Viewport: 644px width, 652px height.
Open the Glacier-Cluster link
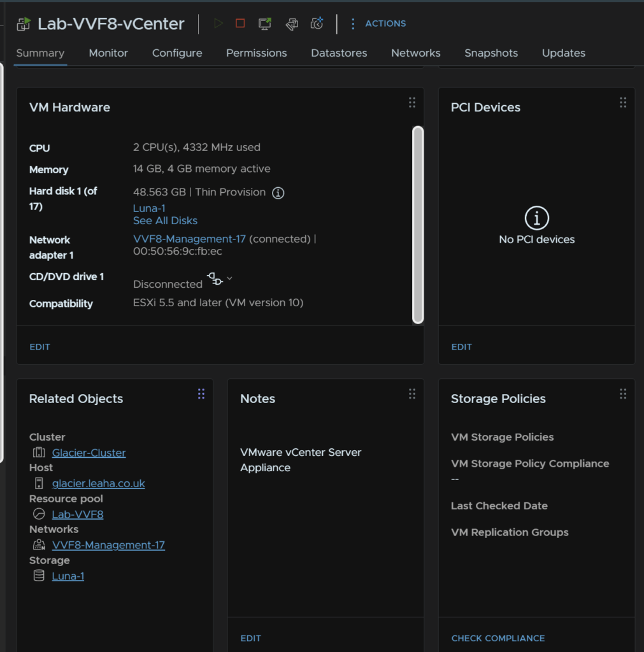click(x=89, y=453)
